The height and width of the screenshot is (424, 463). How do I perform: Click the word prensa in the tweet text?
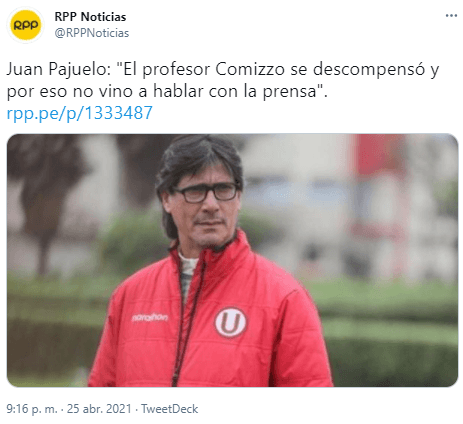[289, 92]
